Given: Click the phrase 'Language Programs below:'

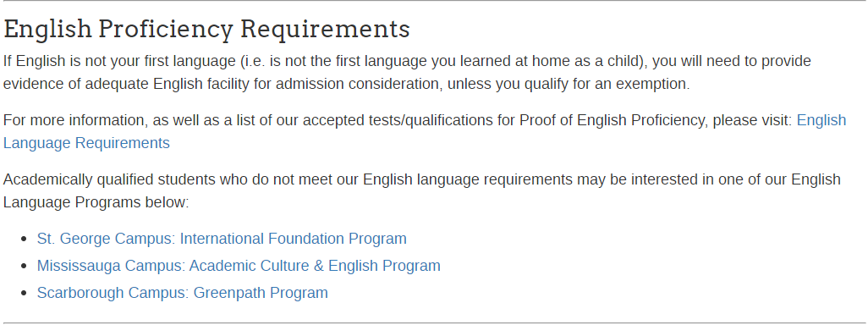Looking at the screenshot, I should pyautogui.click(x=96, y=202).
